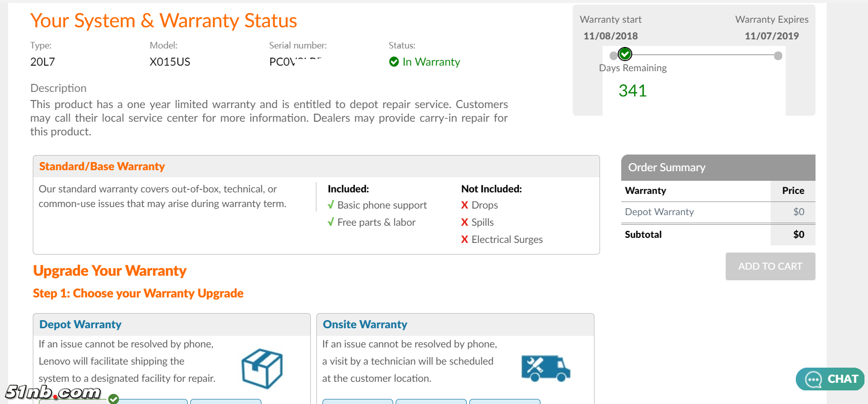Select the Depot Warranty panel heading

point(81,325)
